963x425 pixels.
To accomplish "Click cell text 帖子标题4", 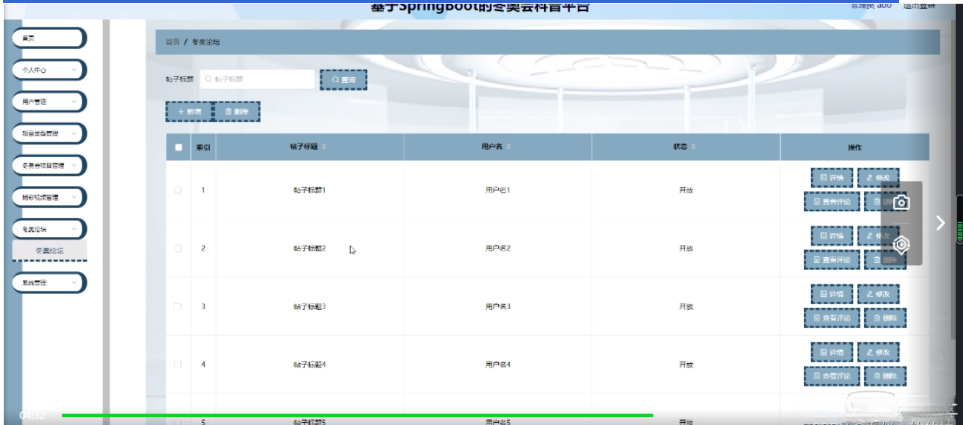I will click(x=310, y=365).
